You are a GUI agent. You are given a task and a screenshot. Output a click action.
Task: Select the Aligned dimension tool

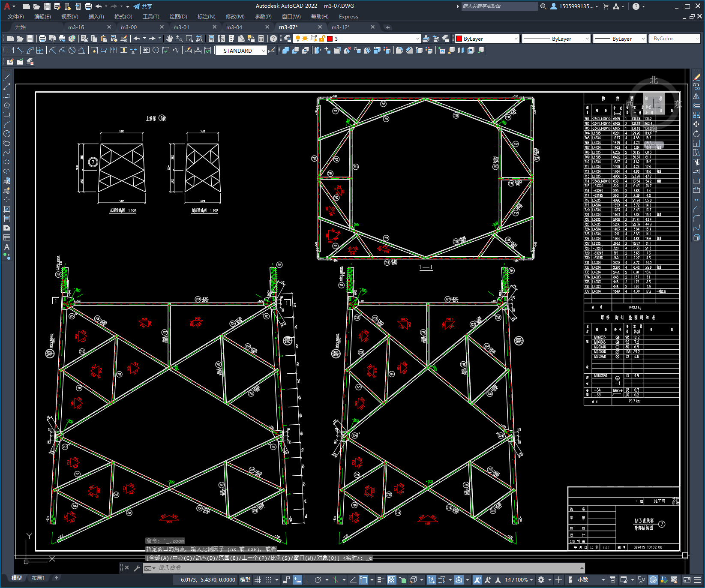point(20,50)
